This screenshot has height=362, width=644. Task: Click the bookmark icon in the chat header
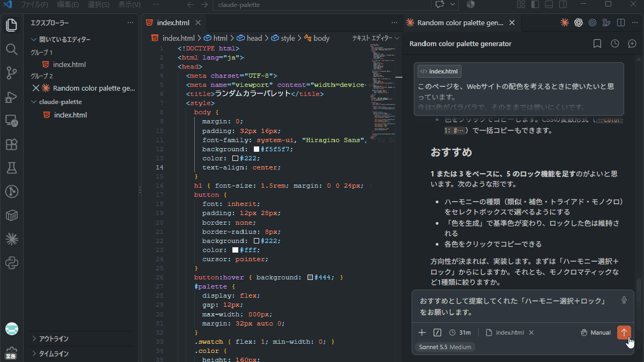pyautogui.click(x=597, y=43)
